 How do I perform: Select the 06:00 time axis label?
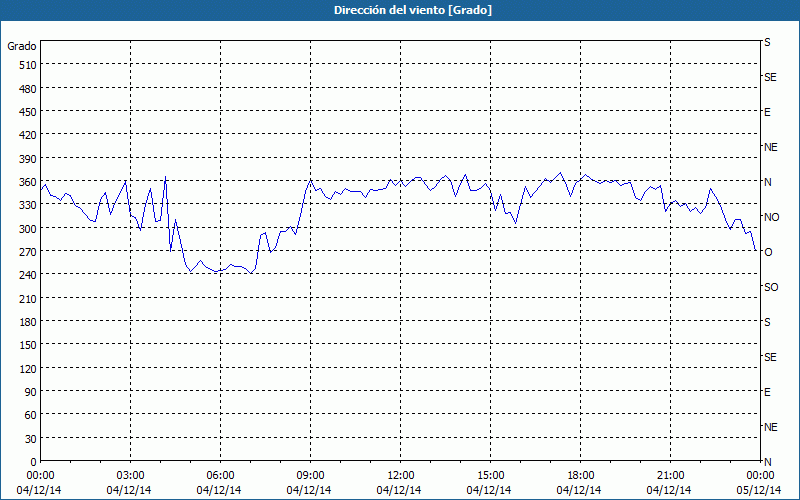pos(220,476)
